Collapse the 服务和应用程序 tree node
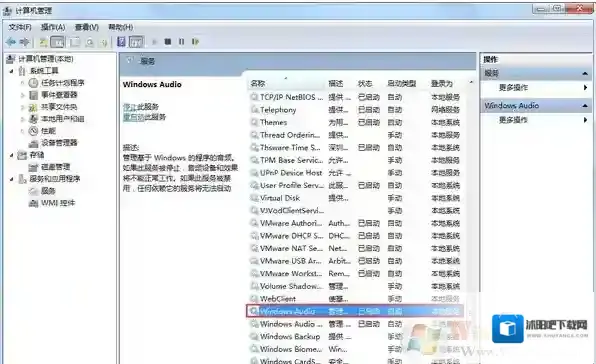Screen dimensions: 596x364 point(11,179)
